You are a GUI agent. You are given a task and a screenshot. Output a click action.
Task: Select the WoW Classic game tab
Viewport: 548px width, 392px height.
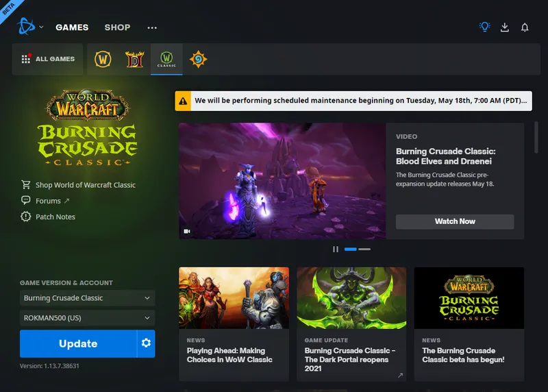pyautogui.click(x=166, y=59)
